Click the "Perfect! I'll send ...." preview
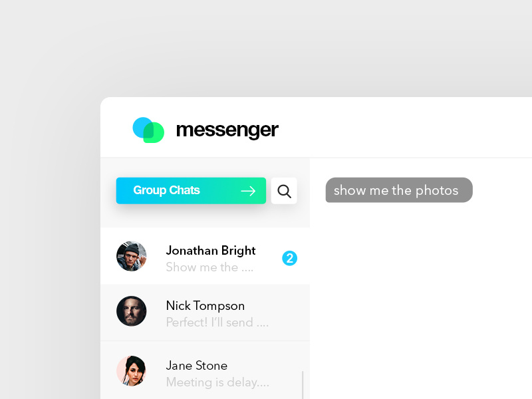 (217, 323)
